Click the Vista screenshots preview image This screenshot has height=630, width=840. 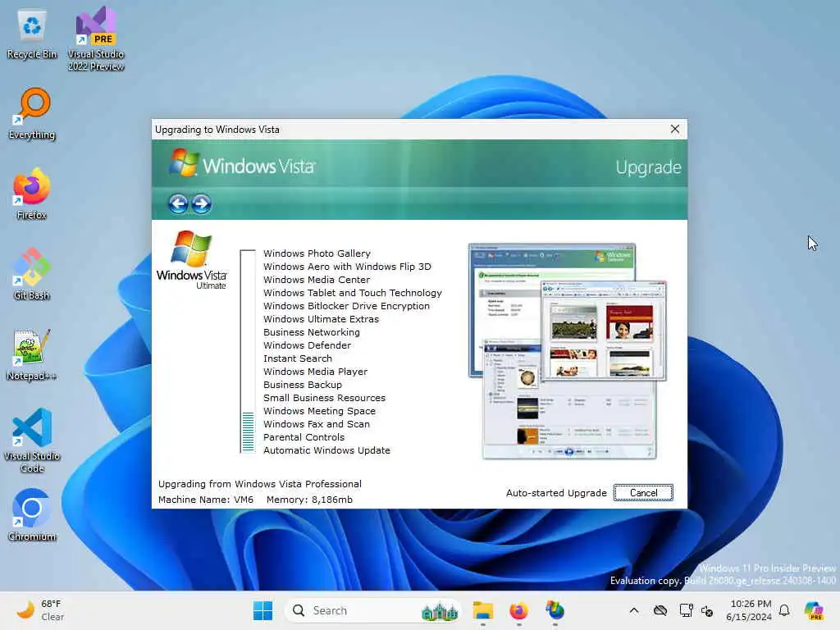568,351
